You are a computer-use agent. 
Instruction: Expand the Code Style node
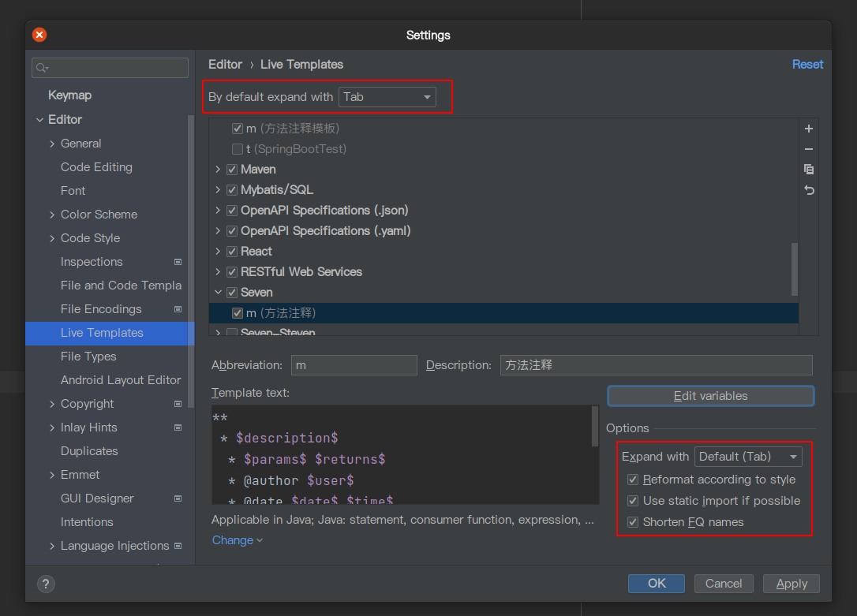(x=52, y=238)
